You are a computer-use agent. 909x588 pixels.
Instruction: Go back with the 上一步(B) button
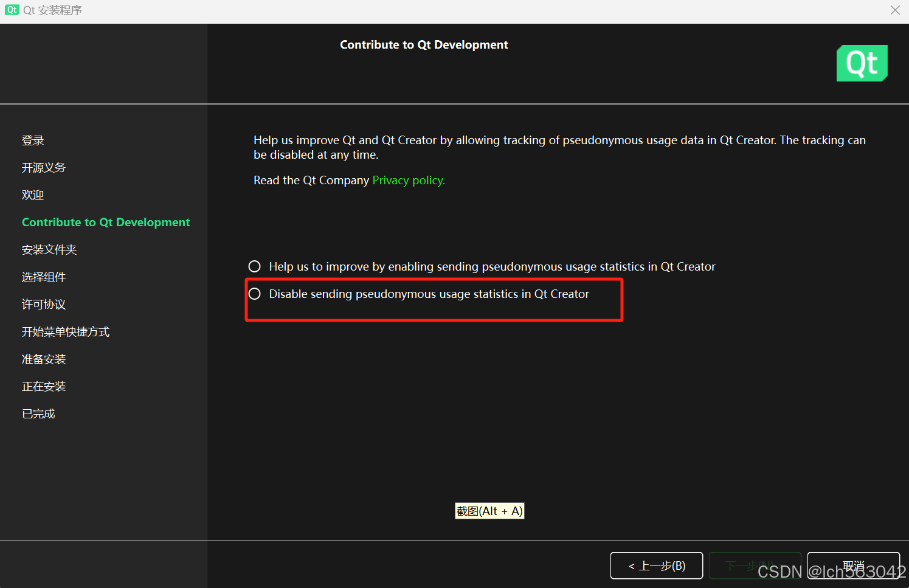coord(657,566)
